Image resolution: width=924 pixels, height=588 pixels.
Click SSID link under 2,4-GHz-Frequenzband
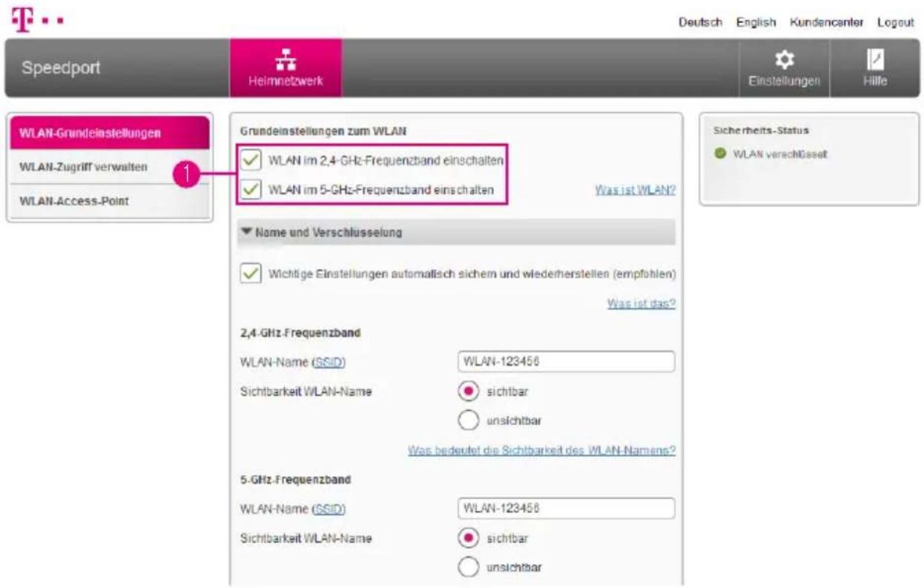coord(330,363)
